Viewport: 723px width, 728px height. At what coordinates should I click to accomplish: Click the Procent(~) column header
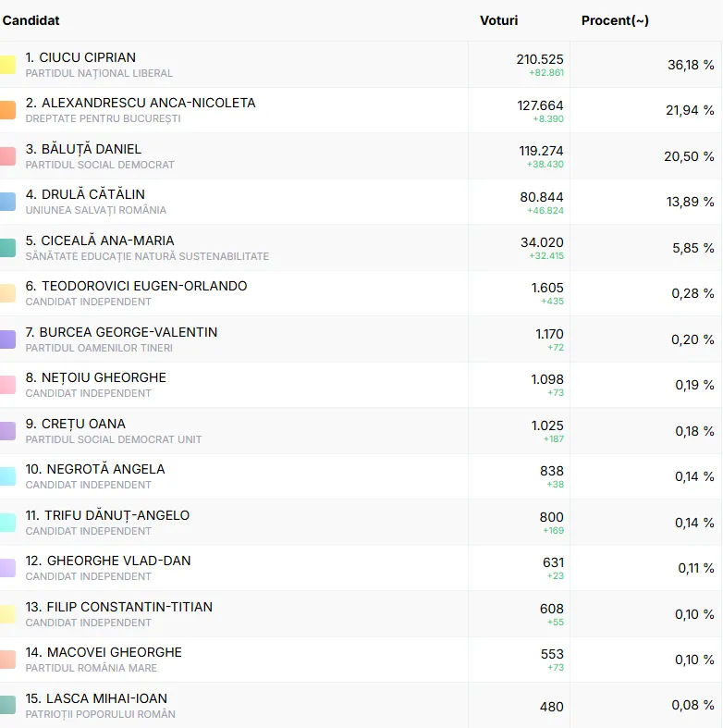[x=615, y=20]
